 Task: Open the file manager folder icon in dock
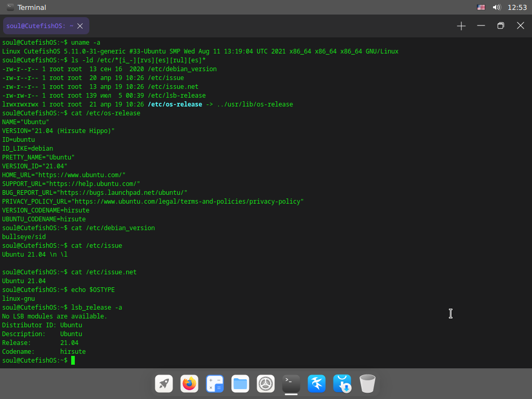240,383
